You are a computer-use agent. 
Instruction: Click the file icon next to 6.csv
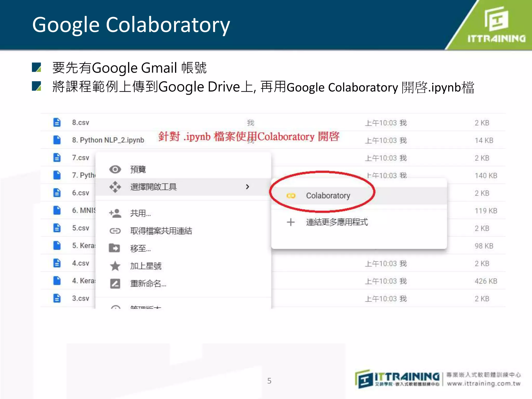57,193
